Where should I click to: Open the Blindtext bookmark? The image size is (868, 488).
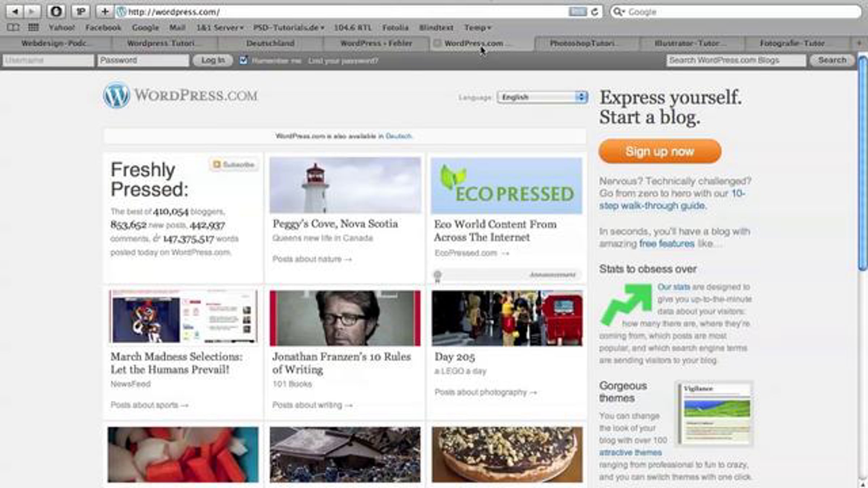point(436,27)
